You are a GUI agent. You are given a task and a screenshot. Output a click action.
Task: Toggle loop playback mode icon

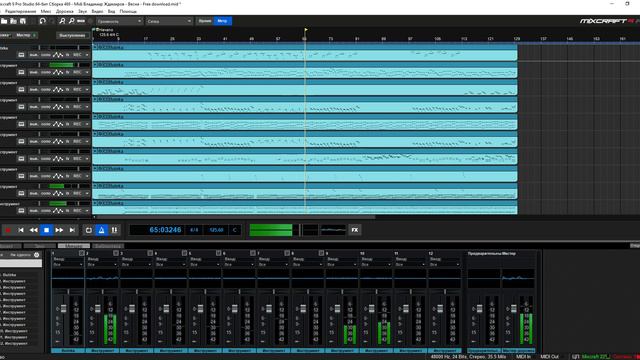point(89,230)
